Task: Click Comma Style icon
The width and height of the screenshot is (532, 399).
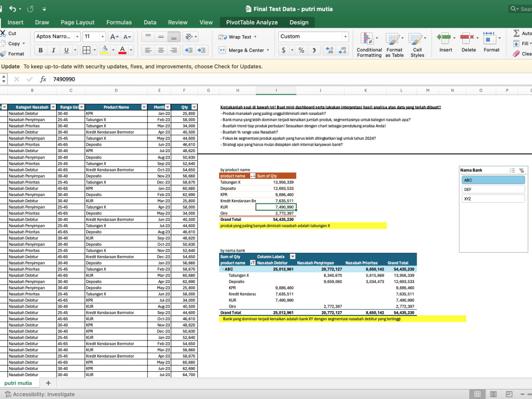Action: pyautogui.click(x=314, y=50)
